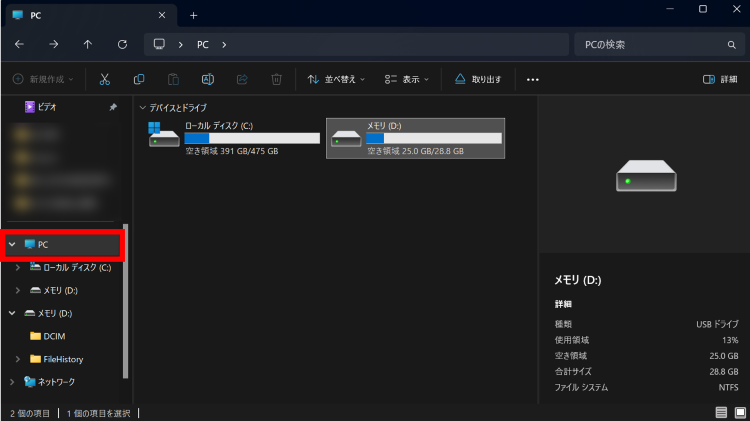Go back with the left arrow
Image resolution: width=750 pixels, height=421 pixels.
coord(19,44)
